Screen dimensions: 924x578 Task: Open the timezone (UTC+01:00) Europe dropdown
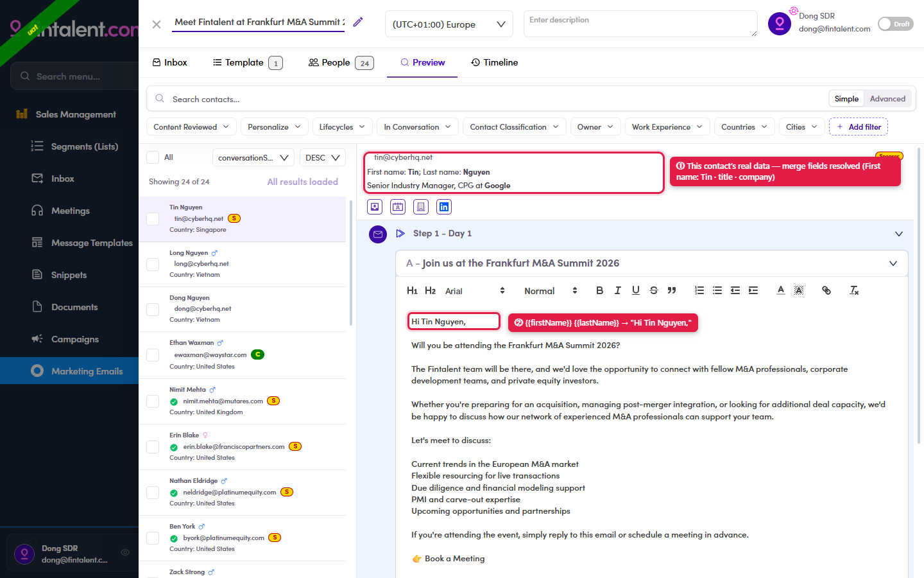pos(449,24)
